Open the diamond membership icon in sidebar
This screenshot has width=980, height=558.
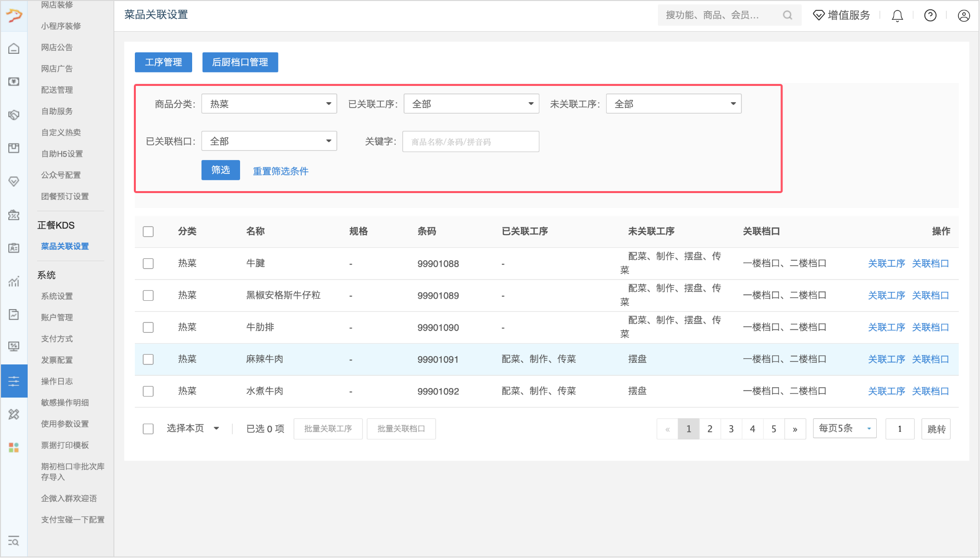click(x=14, y=181)
